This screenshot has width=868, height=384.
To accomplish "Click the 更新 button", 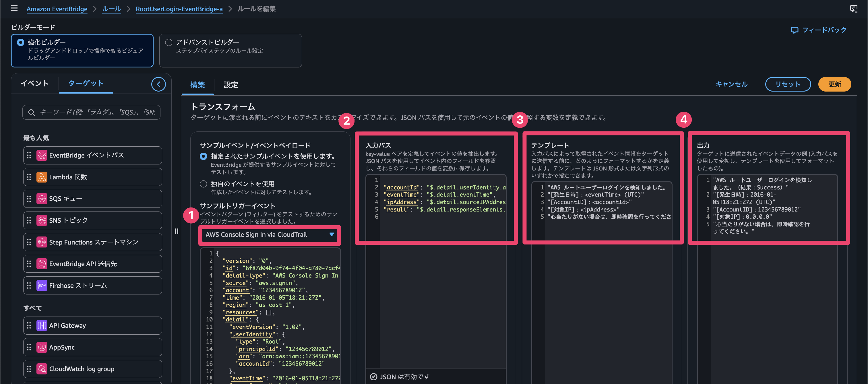I will tap(834, 84).
